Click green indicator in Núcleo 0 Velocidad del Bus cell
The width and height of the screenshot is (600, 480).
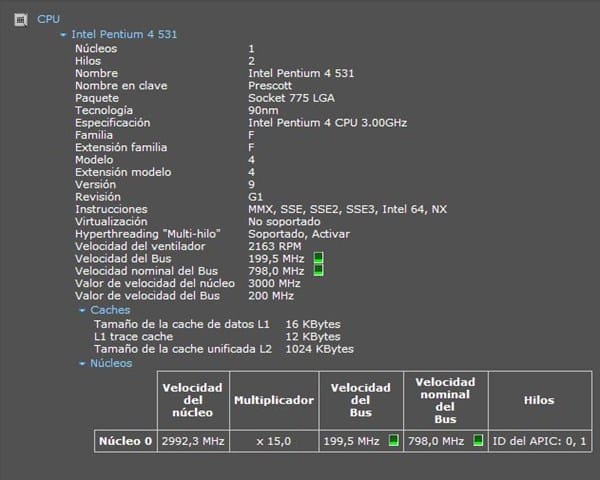[x=393, y=441]
